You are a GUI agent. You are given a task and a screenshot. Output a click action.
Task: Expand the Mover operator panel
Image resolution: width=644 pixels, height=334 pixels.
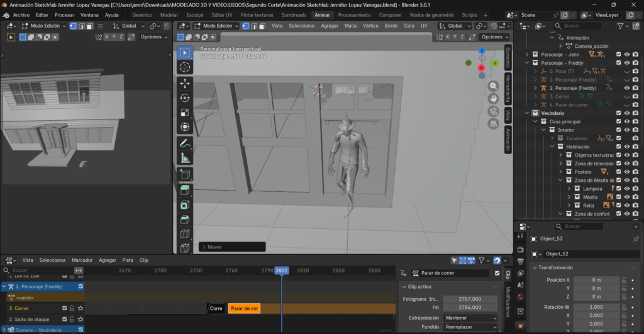[232, 247]
